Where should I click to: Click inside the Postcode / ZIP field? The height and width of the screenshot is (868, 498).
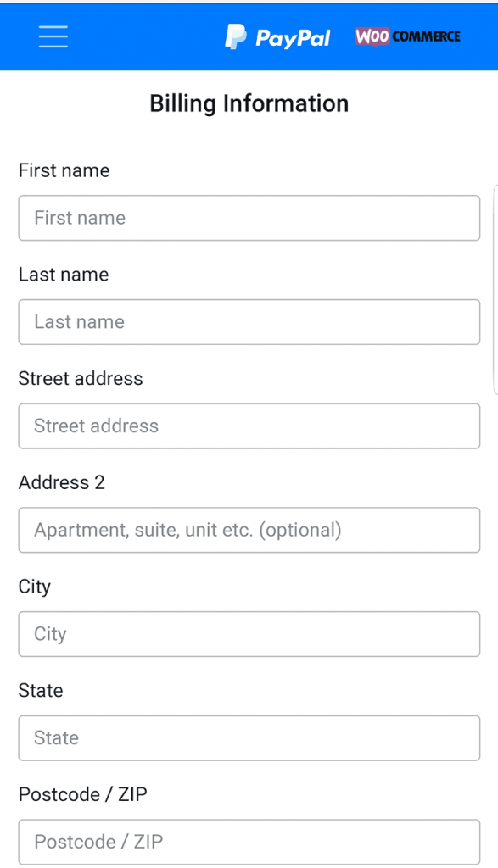[249, 842]
